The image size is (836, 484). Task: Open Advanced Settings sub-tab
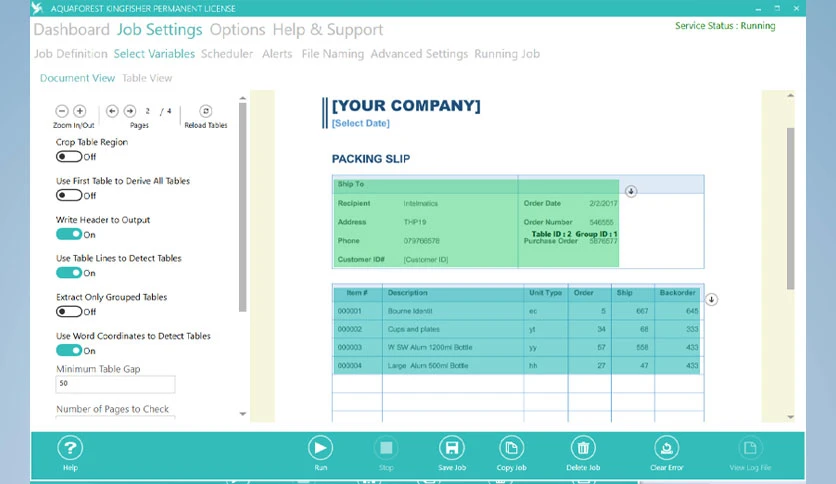tap(419, 54)
